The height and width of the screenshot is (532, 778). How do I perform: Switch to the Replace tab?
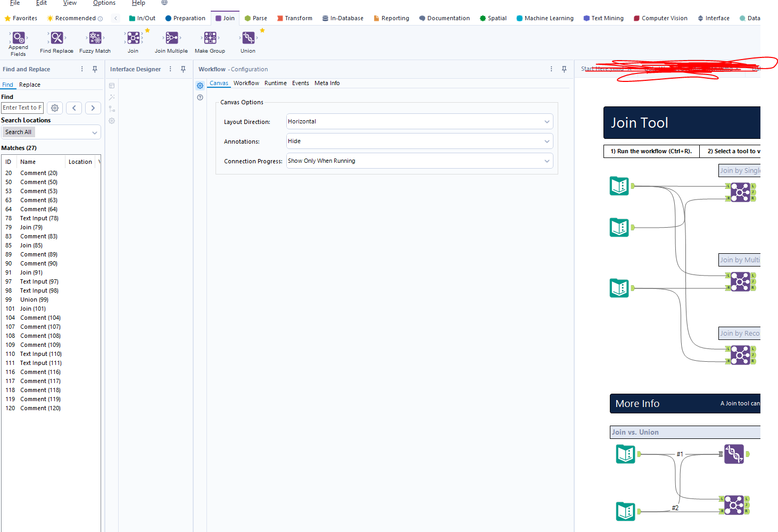pyautogui.click(x=29, y=85)
